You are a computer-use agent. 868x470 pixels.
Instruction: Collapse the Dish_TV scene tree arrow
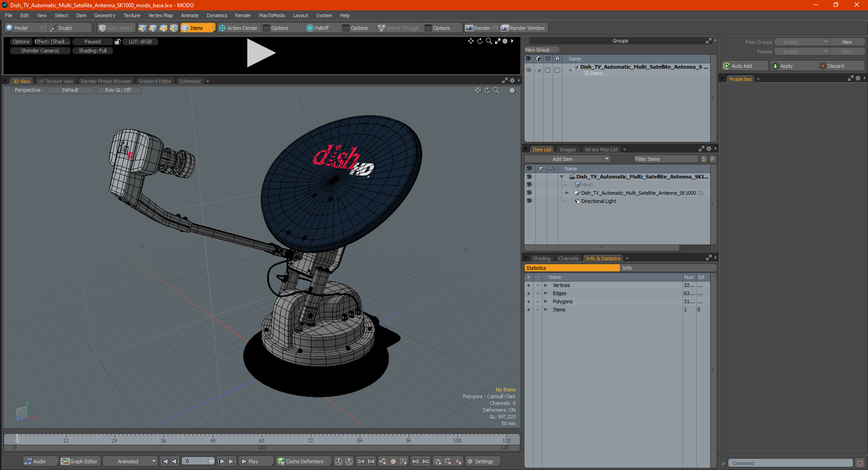point(562,177)
